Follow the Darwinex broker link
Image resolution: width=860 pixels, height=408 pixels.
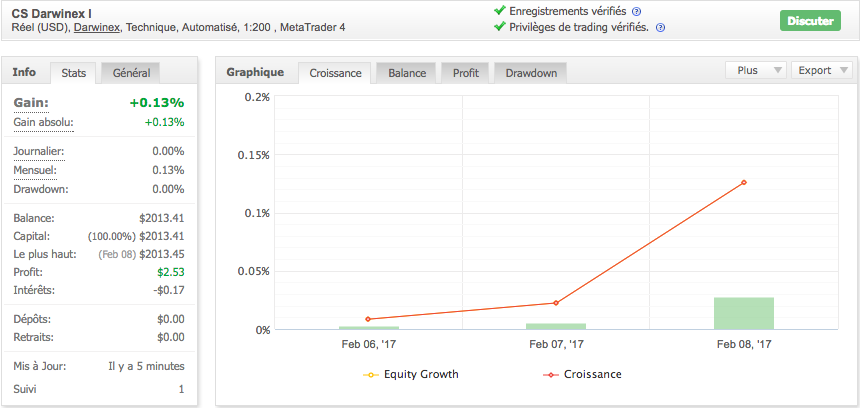click(x=97, y=27)
